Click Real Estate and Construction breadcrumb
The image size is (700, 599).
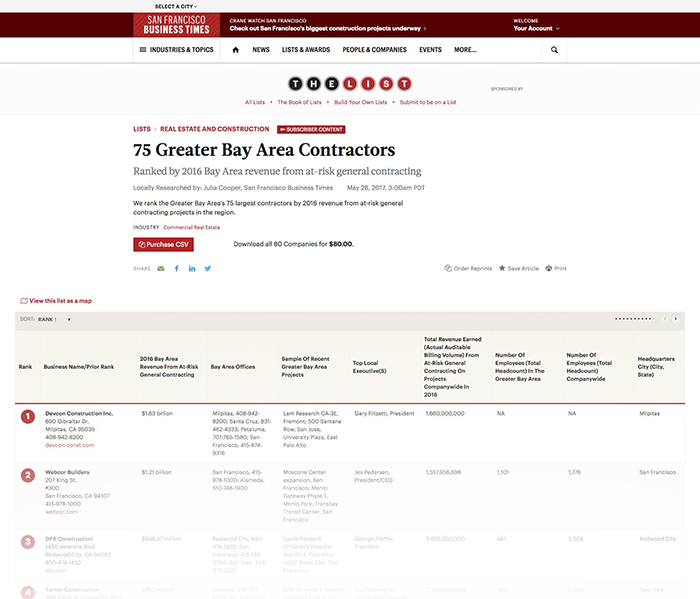click(215, 129)
